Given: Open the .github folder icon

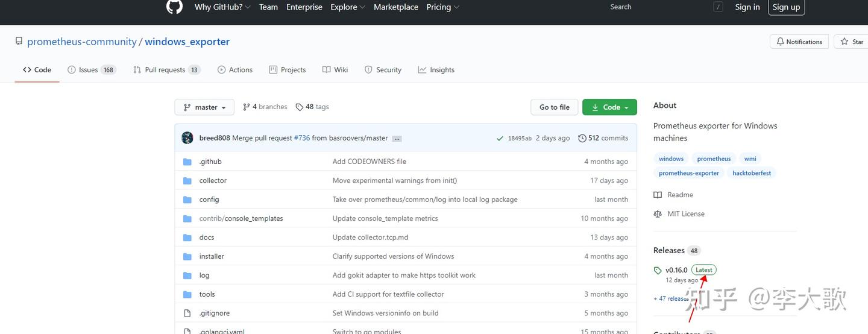Looking at the screenshot, I should [x=187, y=162].
